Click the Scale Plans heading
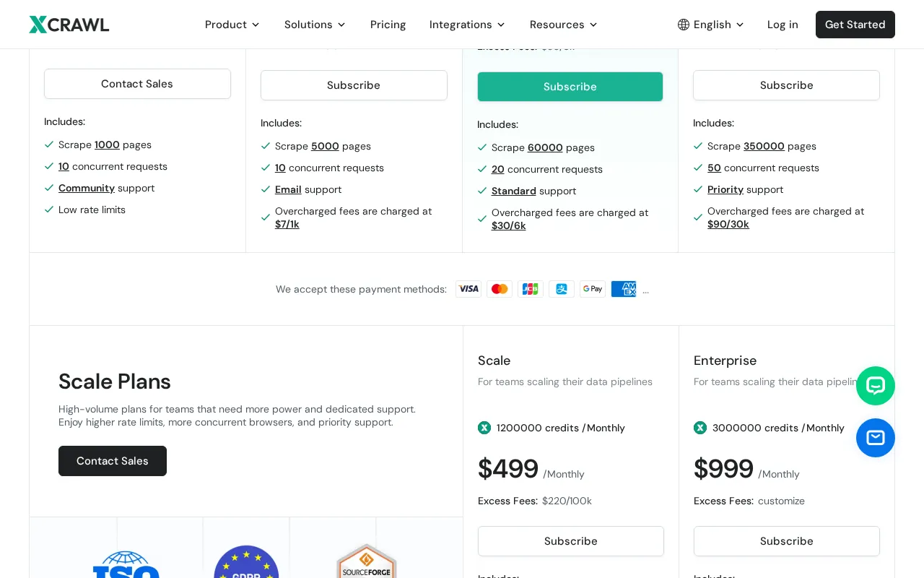Viewport: 924px width, 578px height. pyautogui.click(x=115, y=381)
